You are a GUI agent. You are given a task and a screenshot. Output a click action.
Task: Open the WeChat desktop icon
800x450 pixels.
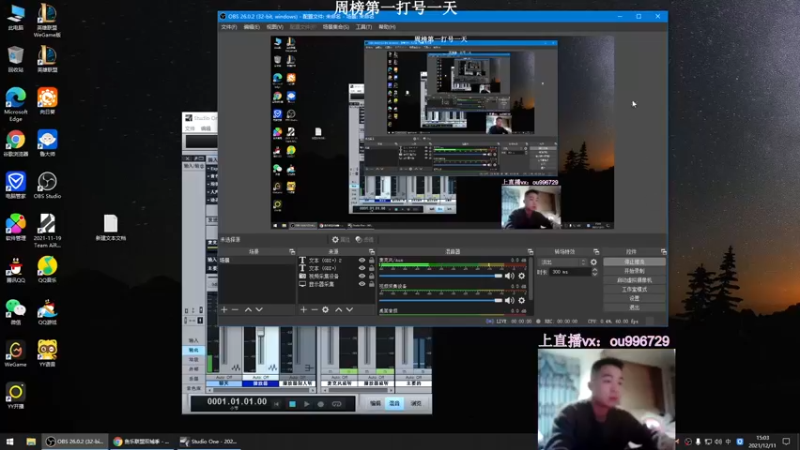tap(15, 312)
